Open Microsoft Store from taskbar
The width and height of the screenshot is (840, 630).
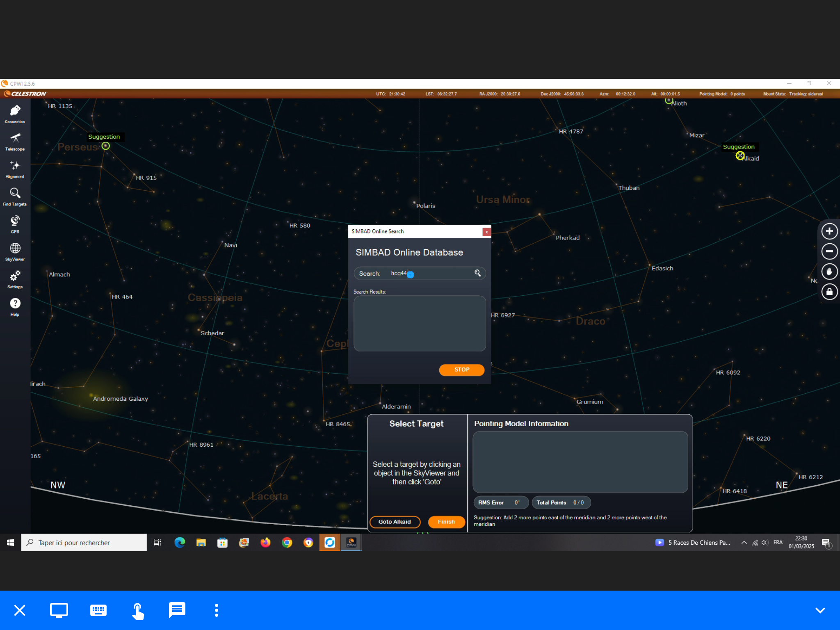tap(222, 543)
